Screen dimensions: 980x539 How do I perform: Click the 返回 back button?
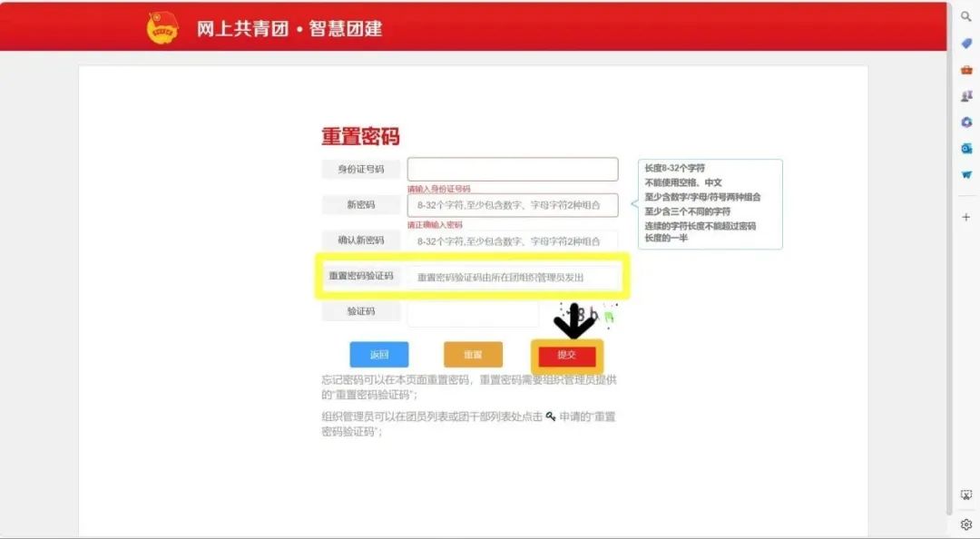[x=379, y=355]
